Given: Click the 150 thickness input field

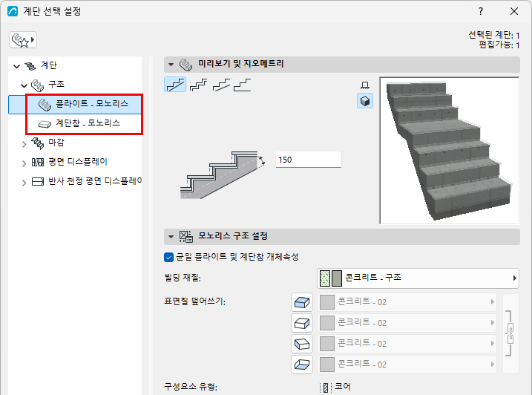Looking at the screenshot, I should point(309,160).
